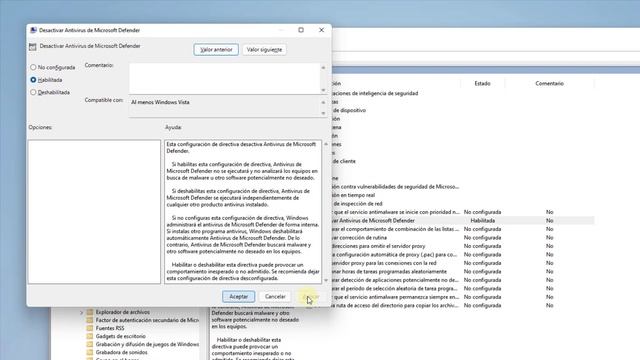640x360 pixels.
Task: Click the Explorador de archivos folder icon
Action: [90, 312]
